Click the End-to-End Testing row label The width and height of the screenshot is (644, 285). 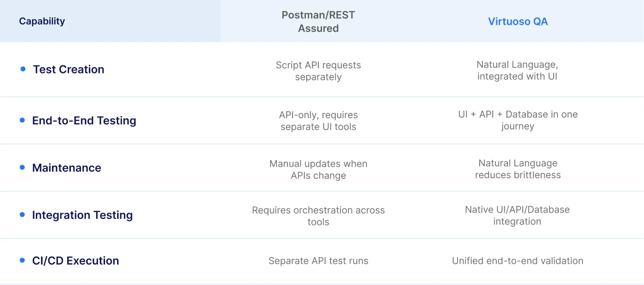[84, 121]
